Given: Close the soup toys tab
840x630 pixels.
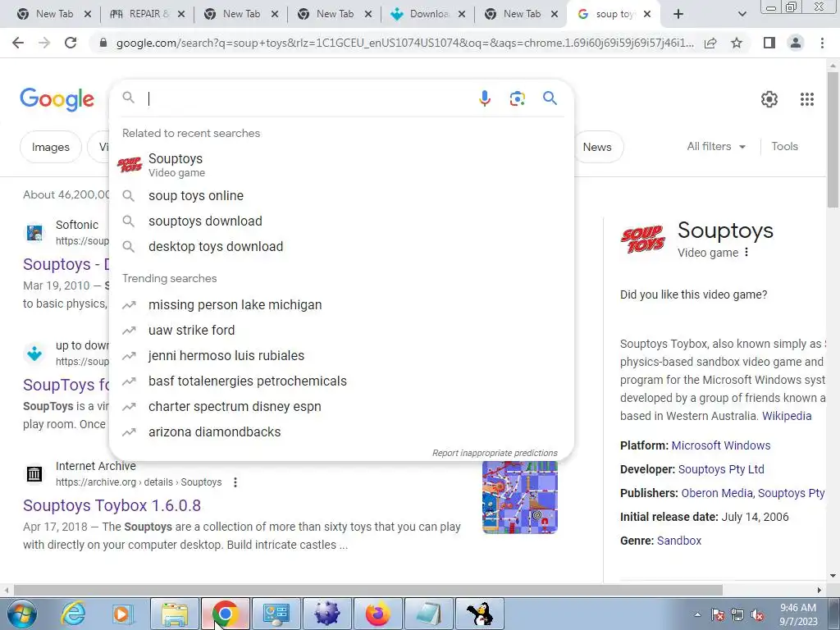Looking at the screenshot, I should tap(647, 14).
